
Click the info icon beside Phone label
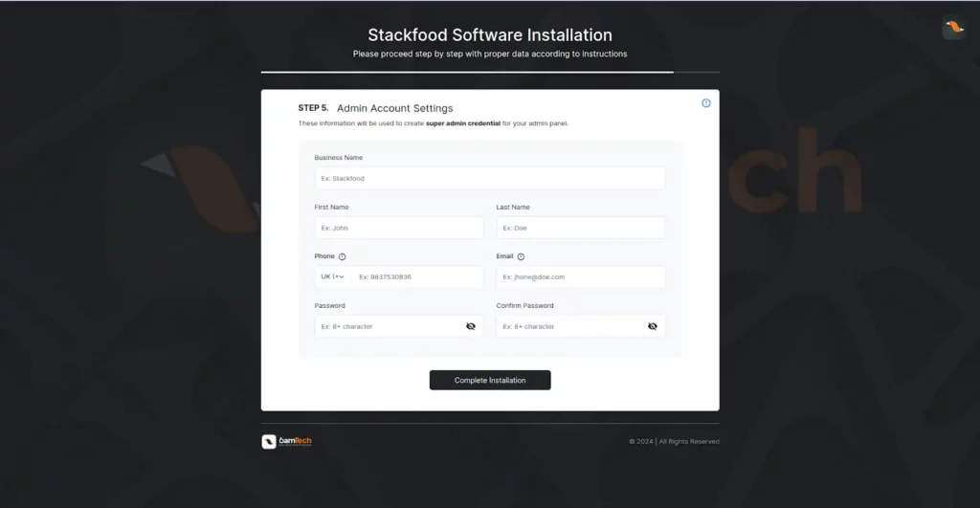342,256
